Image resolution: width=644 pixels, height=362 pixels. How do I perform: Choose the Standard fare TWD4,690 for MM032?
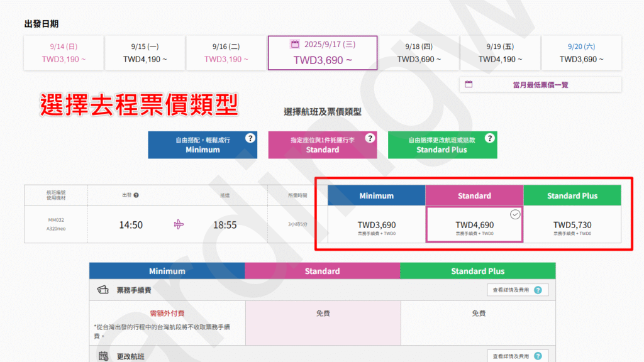474,224
